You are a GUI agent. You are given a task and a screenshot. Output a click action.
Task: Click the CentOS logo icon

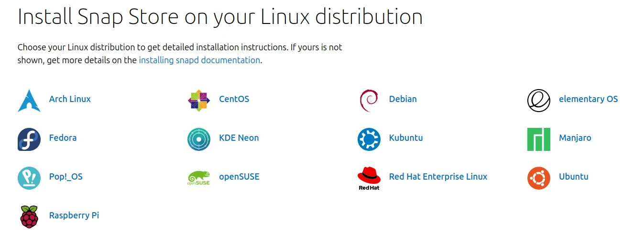(199, 101)
